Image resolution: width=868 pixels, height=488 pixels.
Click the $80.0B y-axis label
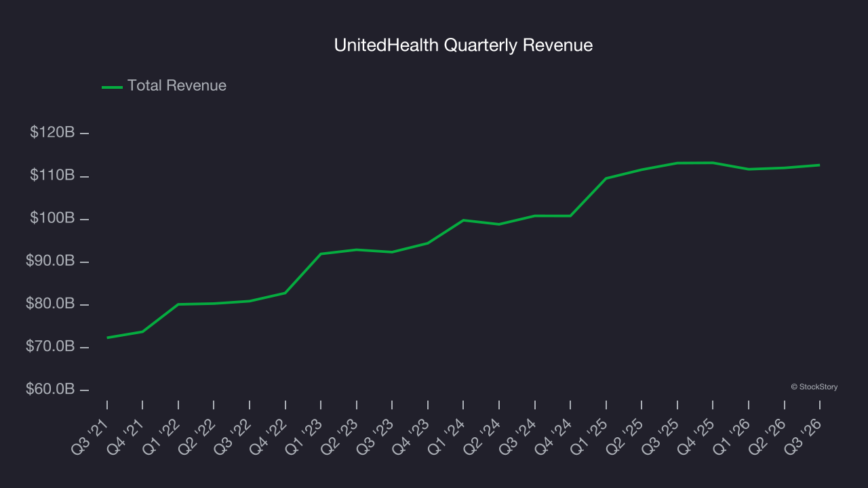(x=50, y=304)
